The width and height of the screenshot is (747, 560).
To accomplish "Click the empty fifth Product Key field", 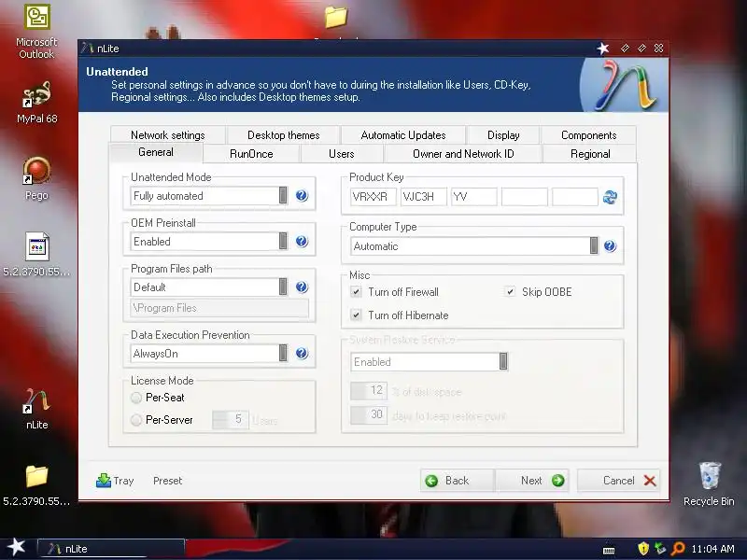I will [x=575, y=197].
